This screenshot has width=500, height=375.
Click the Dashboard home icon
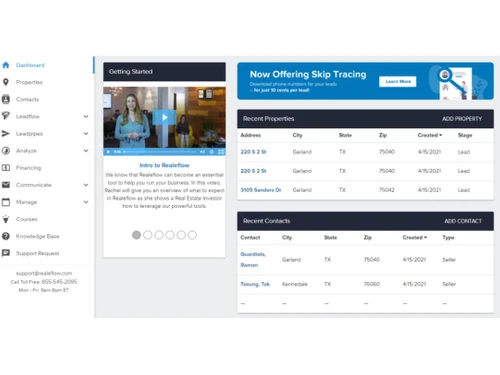pos(6,65)
